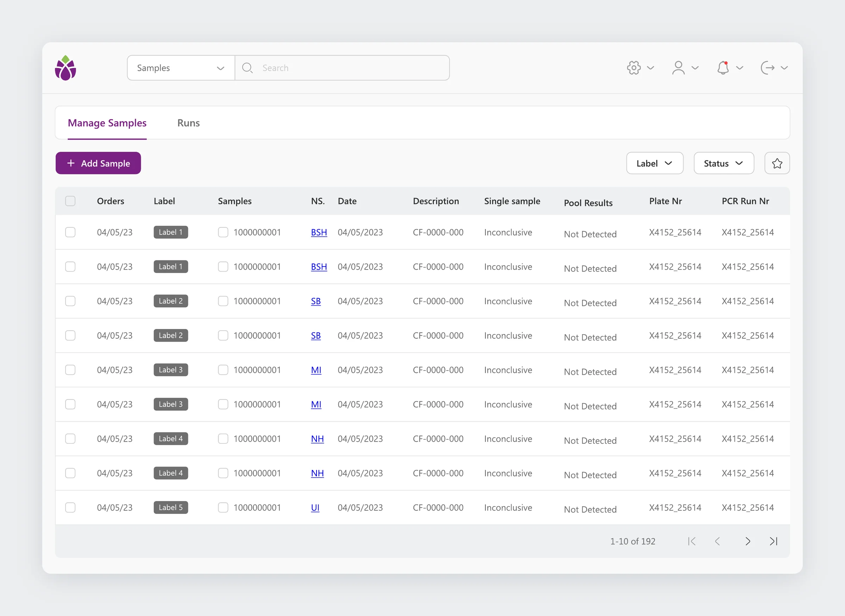This screenshot has width=845, height=616.
Task: Click the Pool Results column header
Action: pyautogui.click(x=588, y=203)
